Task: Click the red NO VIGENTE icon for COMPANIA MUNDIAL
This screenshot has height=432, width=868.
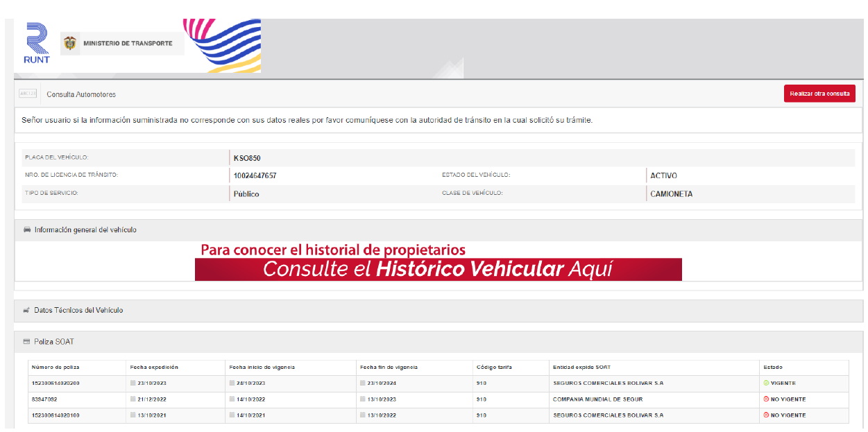Action: click(766, 399)
